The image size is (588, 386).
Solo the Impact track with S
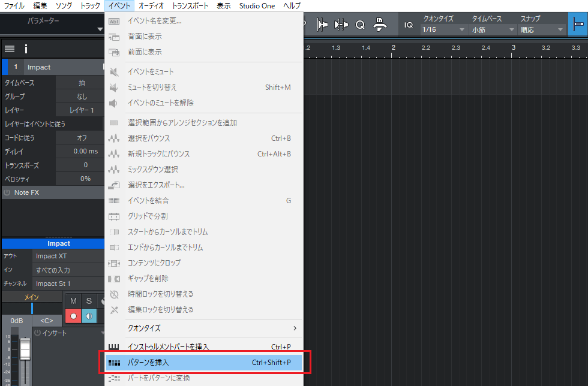[x=89, y=300]
